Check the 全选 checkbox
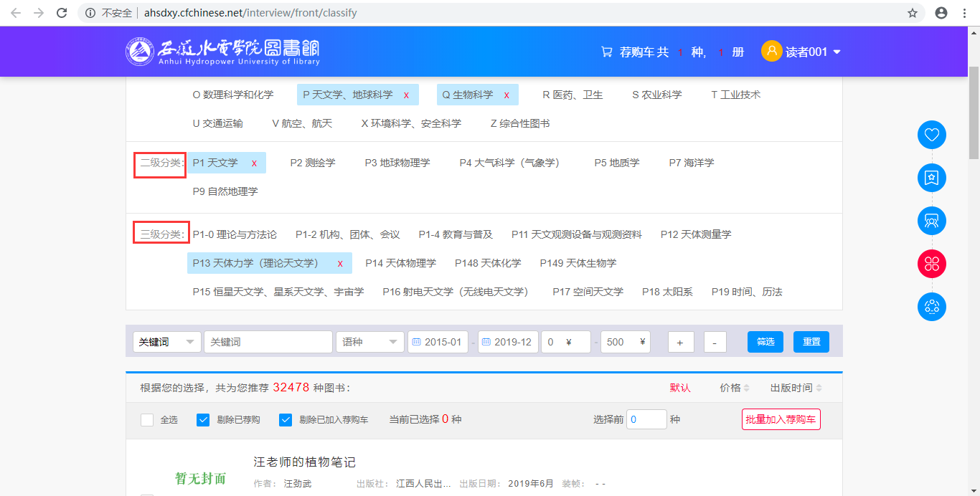The image size is (980, 496). point(147,420)
